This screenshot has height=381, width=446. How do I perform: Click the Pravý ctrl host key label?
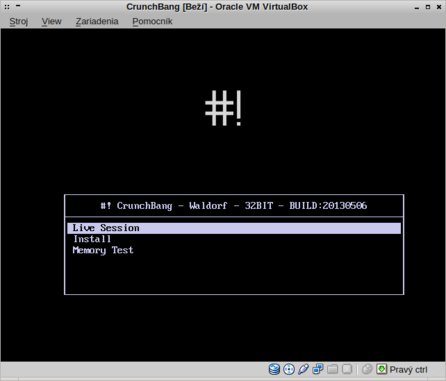pyautogui.click(x=408, y=370)
